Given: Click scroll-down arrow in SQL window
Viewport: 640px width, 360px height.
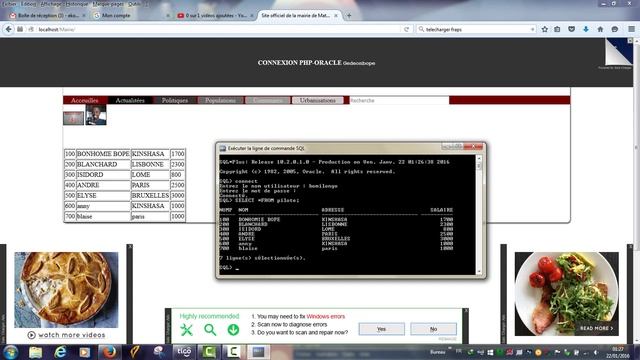Looking at the screenshot, I should tap(479, 271).
